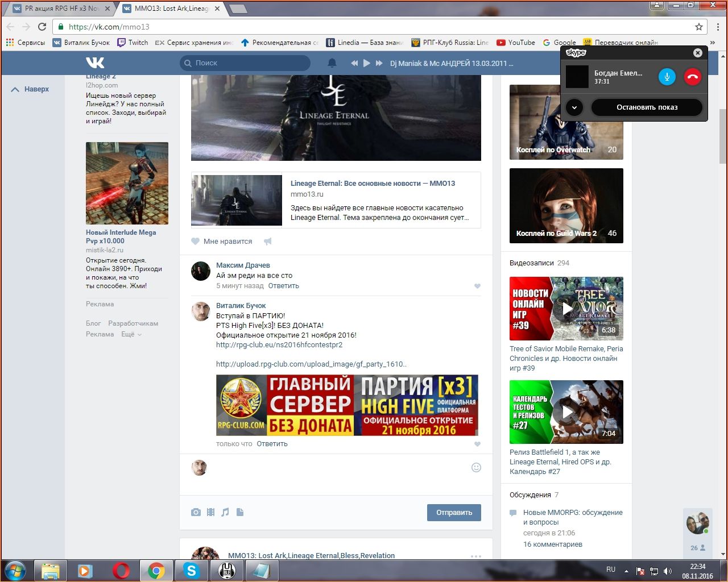Open the Косплей по Overwatch album
The width and height of the screenshot is (728, 582).
pyautogui.click(x=566, y=122)
